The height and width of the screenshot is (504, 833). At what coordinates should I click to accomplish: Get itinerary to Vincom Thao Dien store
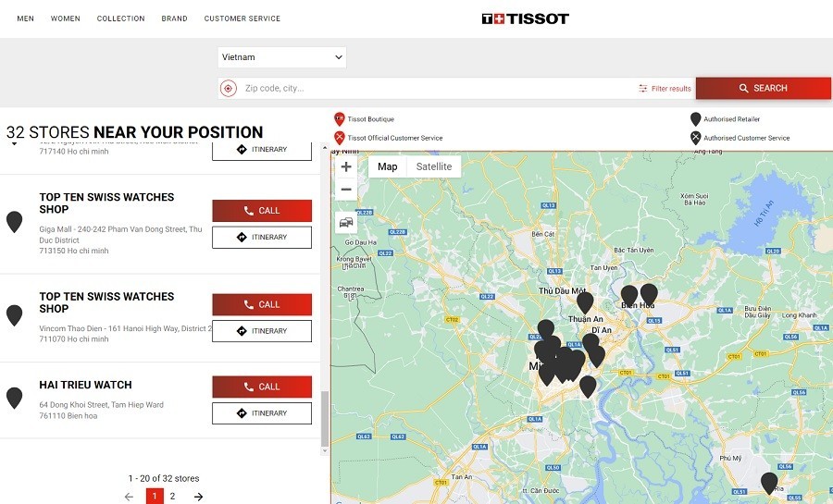click(x=262, y=331)
